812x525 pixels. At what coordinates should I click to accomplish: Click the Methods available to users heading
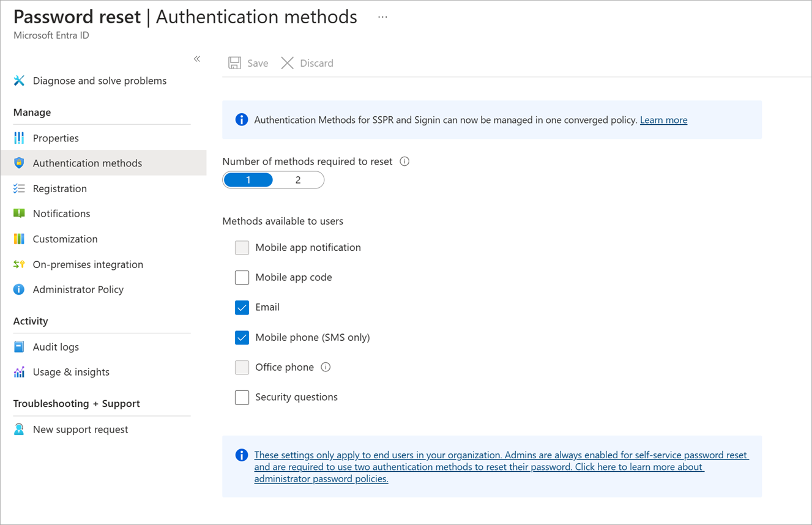tap(283, 221)
